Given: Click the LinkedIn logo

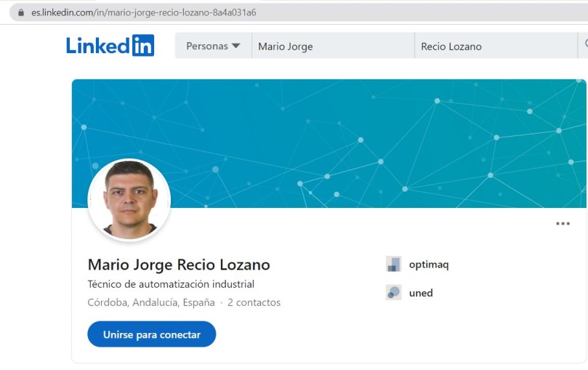Looking at the screenshot, I should tap(110, 45).
